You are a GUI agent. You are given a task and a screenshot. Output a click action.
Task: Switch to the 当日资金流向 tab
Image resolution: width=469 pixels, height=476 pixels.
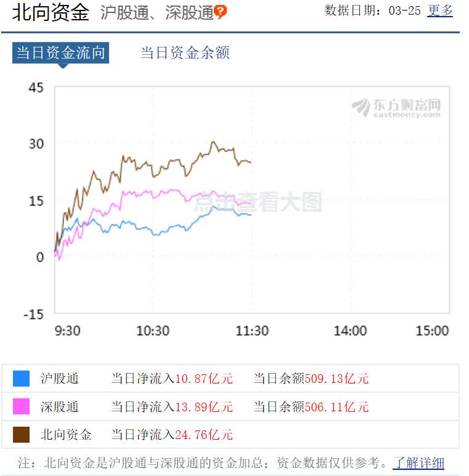[x=60, y=53]
